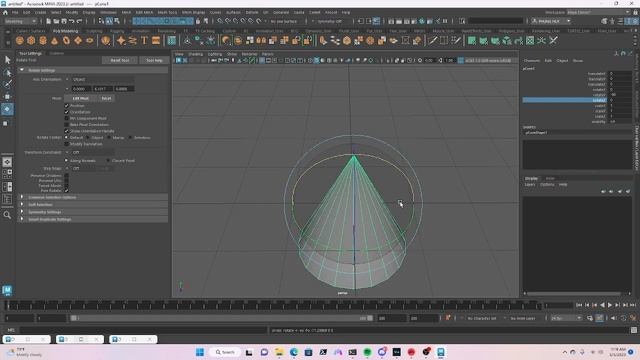Image resolution: width=640 pixels, height=360 pixels.
Task: Toggle Pin Component Pivot checkbox
Action: coord(67,118)
